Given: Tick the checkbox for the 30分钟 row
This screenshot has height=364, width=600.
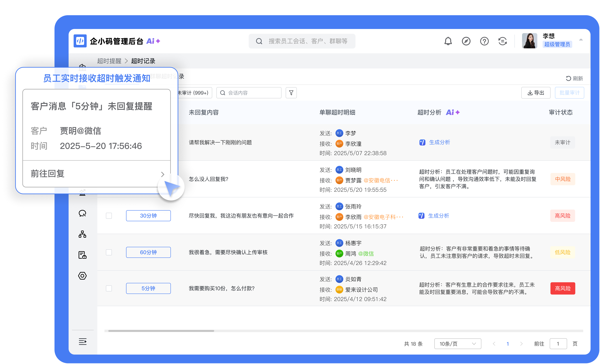Looking at the screenshot, I should click(x=109, y=216).
